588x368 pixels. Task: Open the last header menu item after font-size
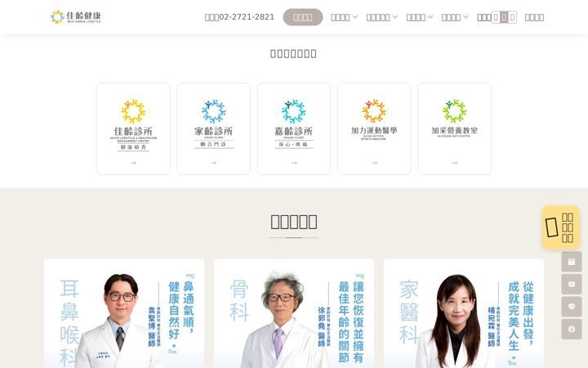coord(534,17)
